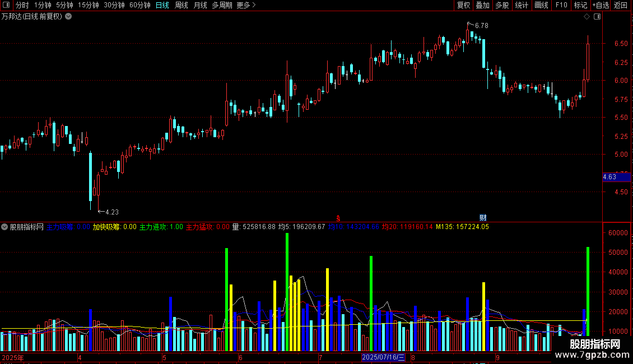The height and width of the screenshot is (364, 633).
Task: Click month 9 on the time axis
Action: [498, 357]
